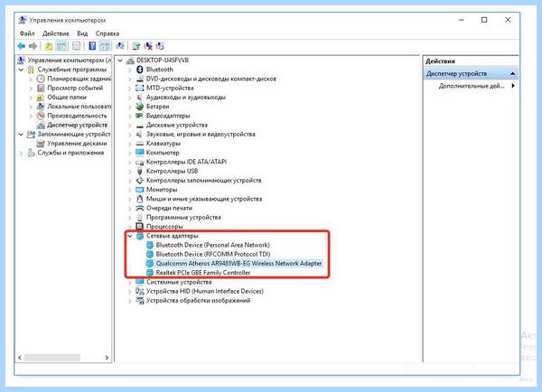
Task: Open Help with the blue question-mark icon
Action: 92,46
